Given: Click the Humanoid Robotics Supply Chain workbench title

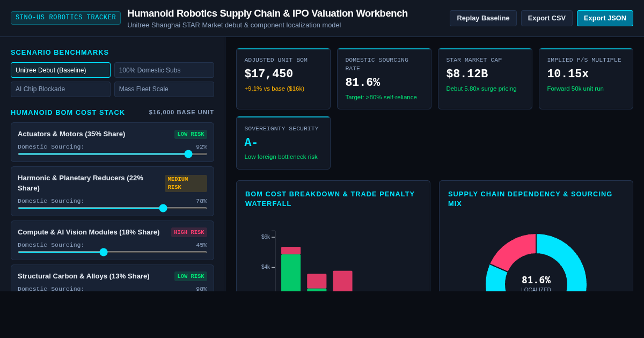Looking at the screenshot, I should click(267, 13).
